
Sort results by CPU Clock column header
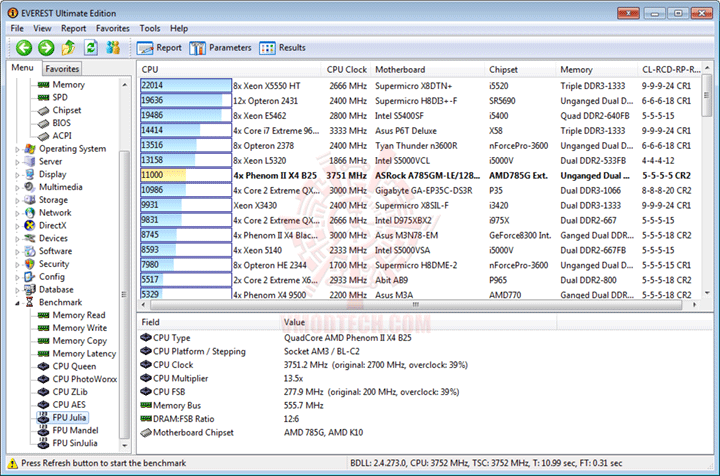click(x=346, y=70)
